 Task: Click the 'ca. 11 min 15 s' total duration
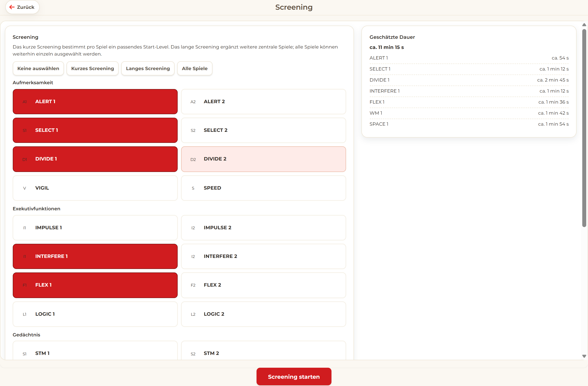(x=387, y=47)
